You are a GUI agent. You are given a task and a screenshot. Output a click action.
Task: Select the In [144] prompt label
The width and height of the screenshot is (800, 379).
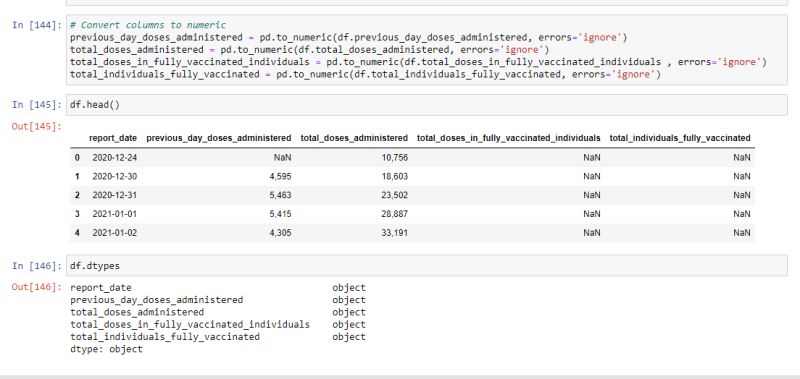[37, 25]
